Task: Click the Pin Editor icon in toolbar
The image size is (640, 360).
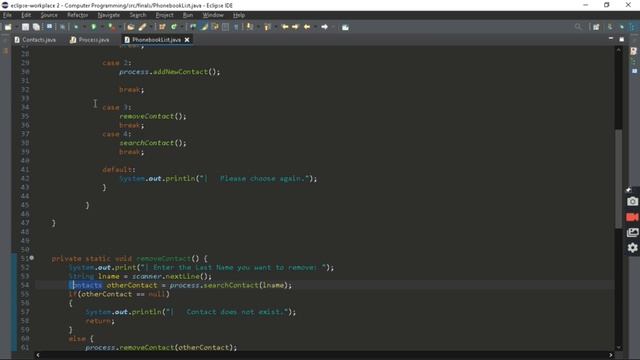Action: pos(345,27)
